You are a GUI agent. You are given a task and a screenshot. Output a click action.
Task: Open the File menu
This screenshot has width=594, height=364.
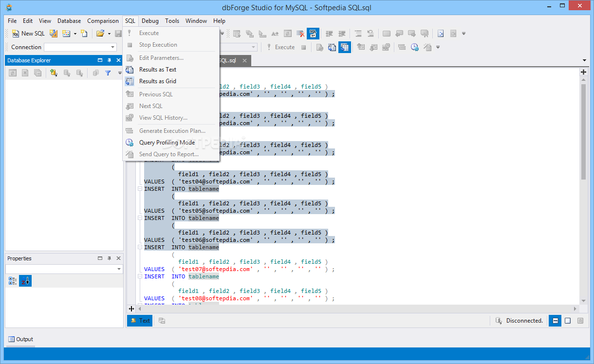12,21
